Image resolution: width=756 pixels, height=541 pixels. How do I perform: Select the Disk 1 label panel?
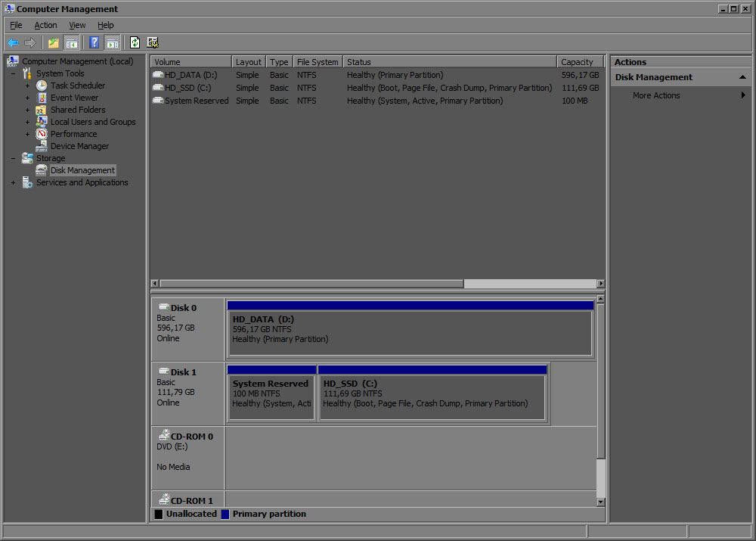coord(188,393)
